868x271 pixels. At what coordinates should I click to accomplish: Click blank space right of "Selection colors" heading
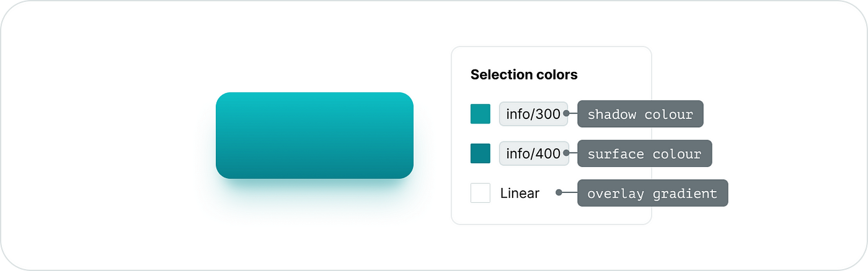coord(614,75)
